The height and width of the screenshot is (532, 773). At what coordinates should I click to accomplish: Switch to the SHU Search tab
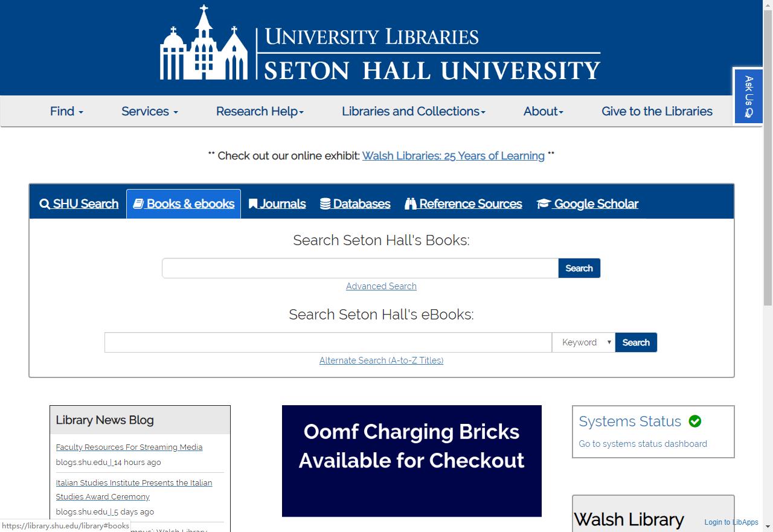[x=79, y=204]
